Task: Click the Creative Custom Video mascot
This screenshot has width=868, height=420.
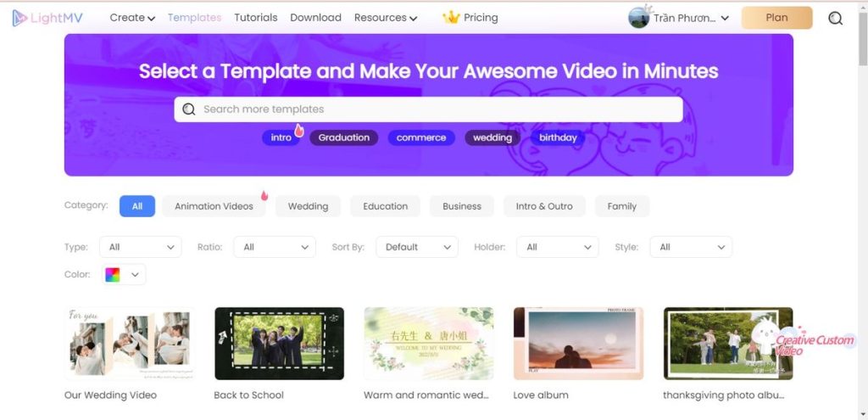Action: tap(766, 337)
